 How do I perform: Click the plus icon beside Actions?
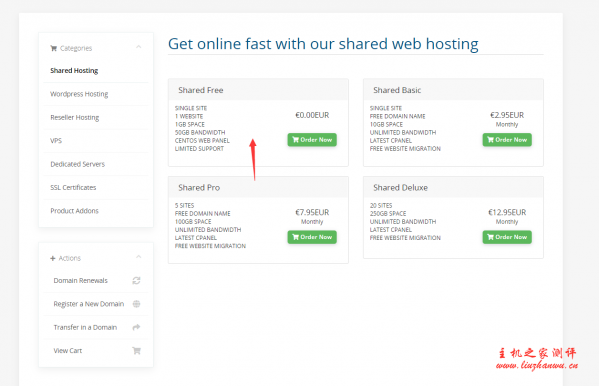53,258
